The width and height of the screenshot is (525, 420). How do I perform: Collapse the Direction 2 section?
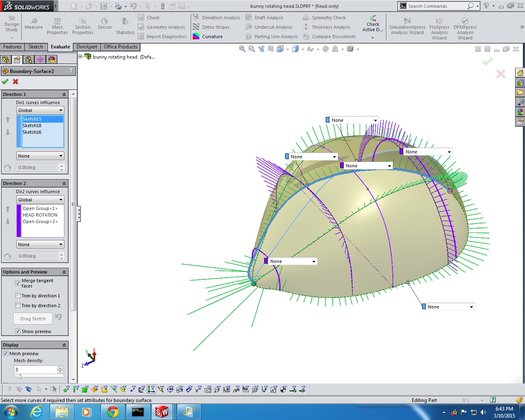[64, 183]
